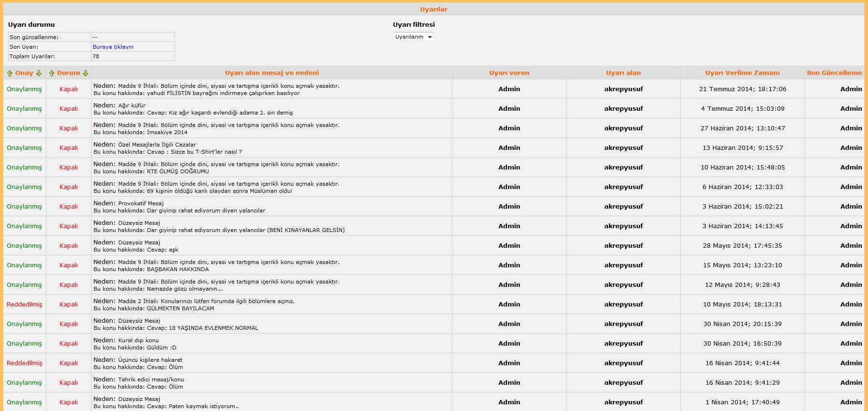Click Onaylanmış in the 21 Temmuz 2014 row
The height and width of the screenshot is (411, 868).
tap(24, 89)
